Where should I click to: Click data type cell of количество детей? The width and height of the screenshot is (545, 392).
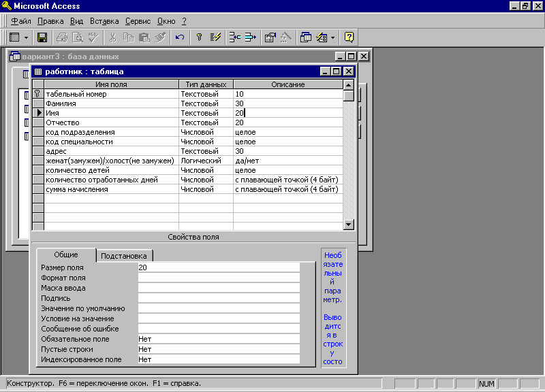tap(206, 170)
